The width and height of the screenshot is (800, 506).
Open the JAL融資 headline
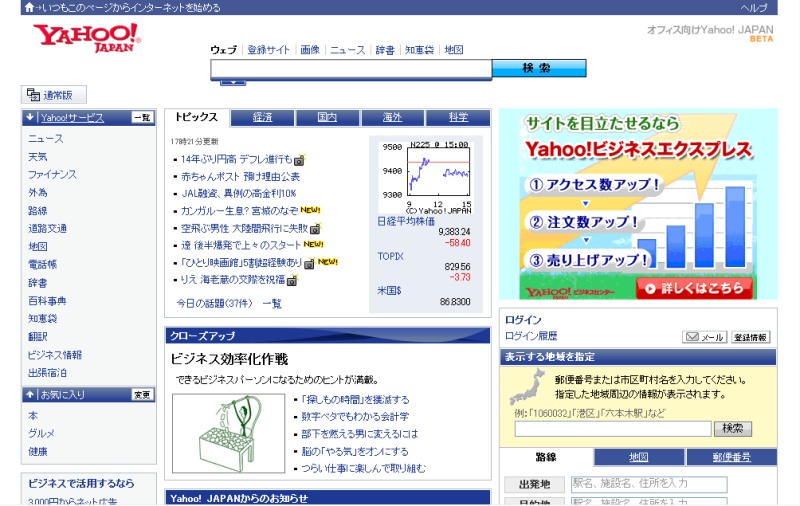click(238, 194)
